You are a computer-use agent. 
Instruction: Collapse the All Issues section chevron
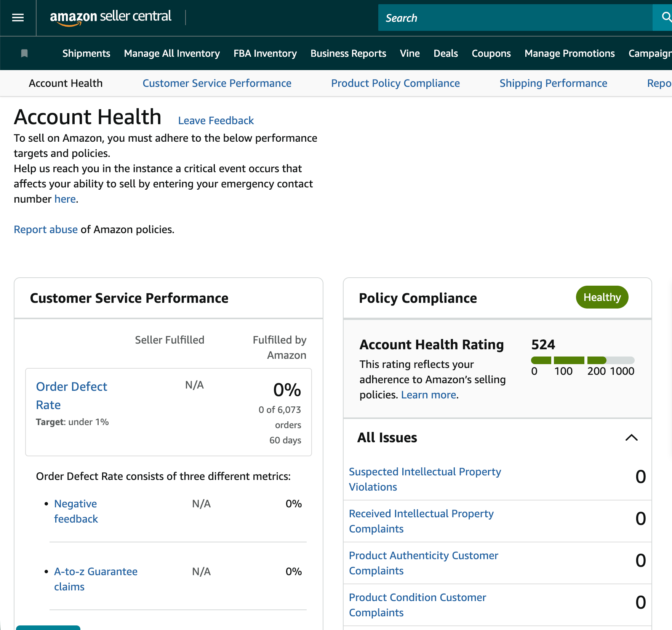(x=631, y=437)
